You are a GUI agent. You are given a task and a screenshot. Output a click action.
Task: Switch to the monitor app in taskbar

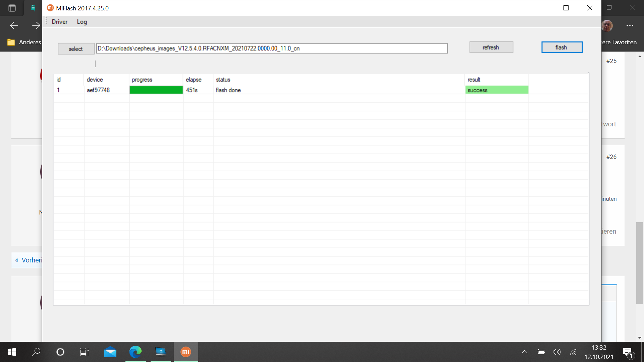pos(161,352)
